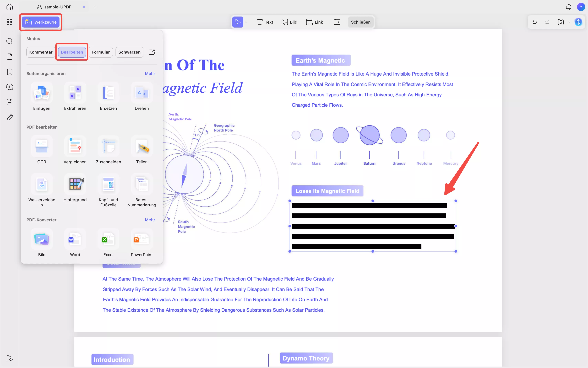
Task: Click Mehr link beside PDF-Konverter
Action: 150,220
